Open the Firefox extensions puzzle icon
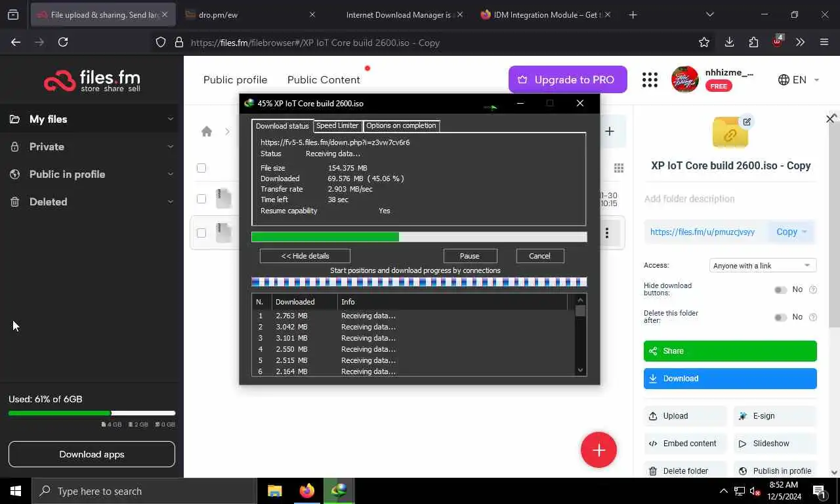The image size is (840, 504). coord(753,42)
